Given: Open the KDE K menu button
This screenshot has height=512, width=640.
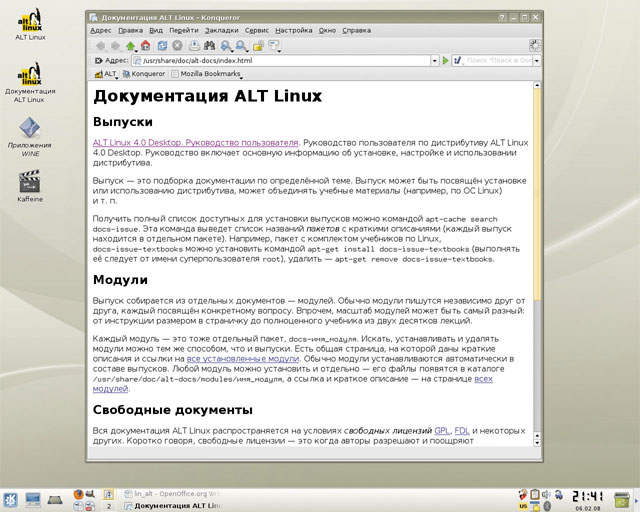Looking at the screenshot, I should (10, 500).
